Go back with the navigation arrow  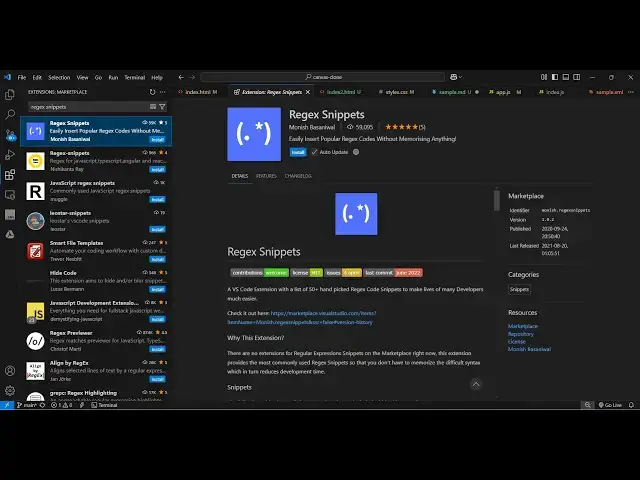[181, 77]
